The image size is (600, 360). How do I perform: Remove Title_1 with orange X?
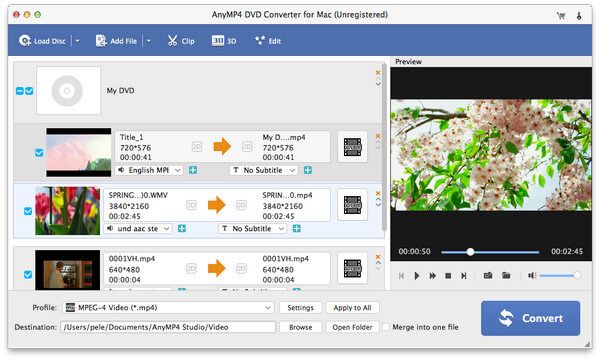[378, 136]
